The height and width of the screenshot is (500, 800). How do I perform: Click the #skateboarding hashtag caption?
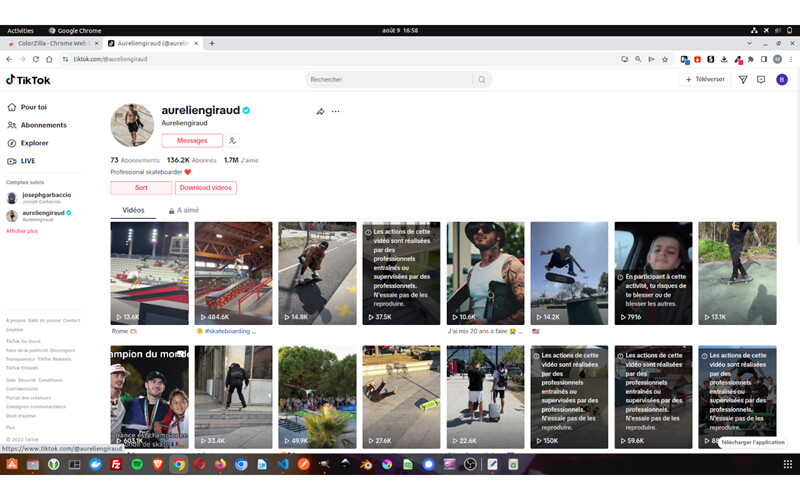pyautogui.click(x=228, y=331)
